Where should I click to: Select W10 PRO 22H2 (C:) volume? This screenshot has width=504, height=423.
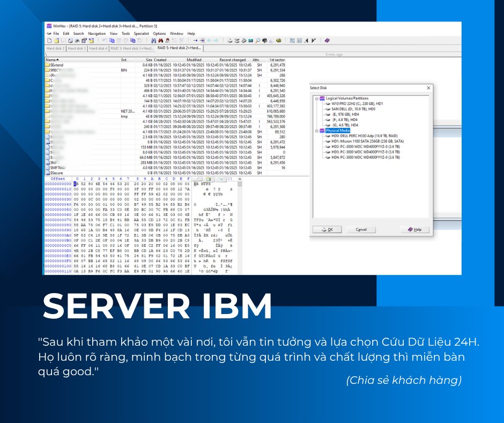coord(357,104)
